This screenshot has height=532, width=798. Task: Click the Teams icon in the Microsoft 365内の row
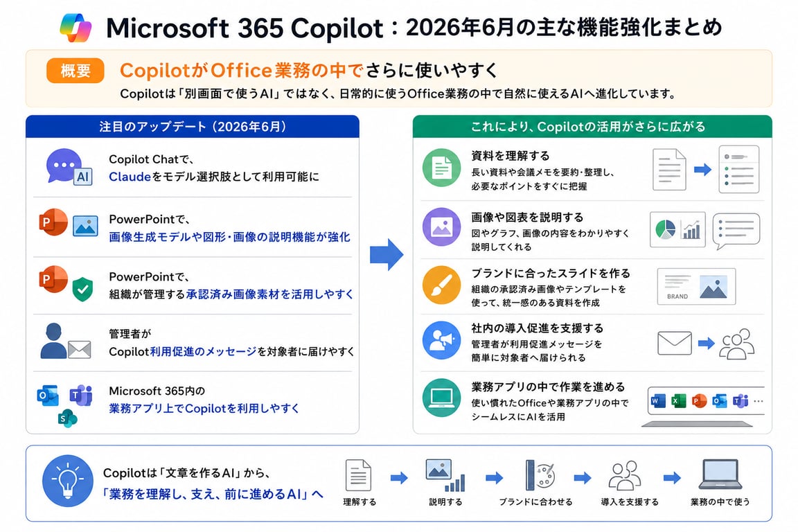(81, 395)
